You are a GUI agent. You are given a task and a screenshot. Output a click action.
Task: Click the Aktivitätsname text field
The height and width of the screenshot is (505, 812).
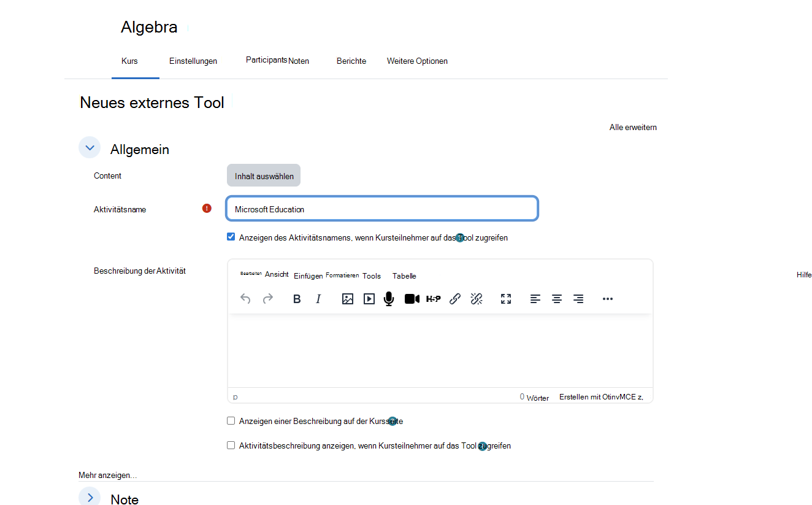click(382, 209)
